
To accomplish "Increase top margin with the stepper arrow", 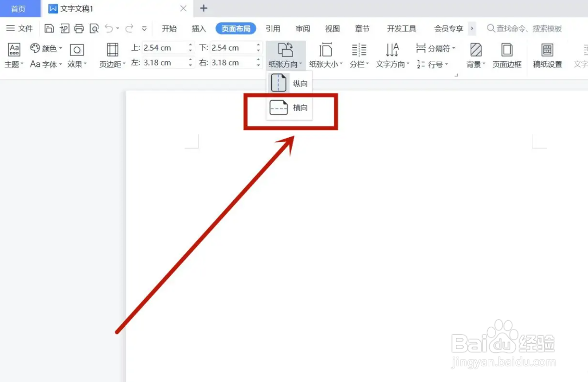I will (190, 45).
